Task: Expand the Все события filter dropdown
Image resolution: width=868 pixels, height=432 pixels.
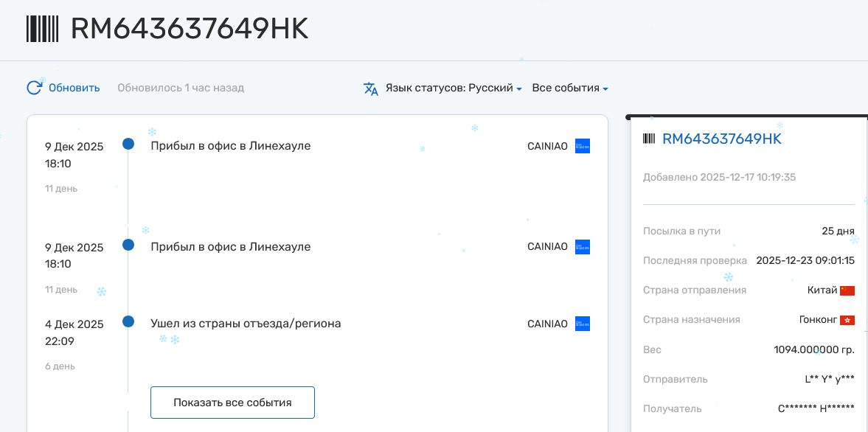Action: click(570, 88)
